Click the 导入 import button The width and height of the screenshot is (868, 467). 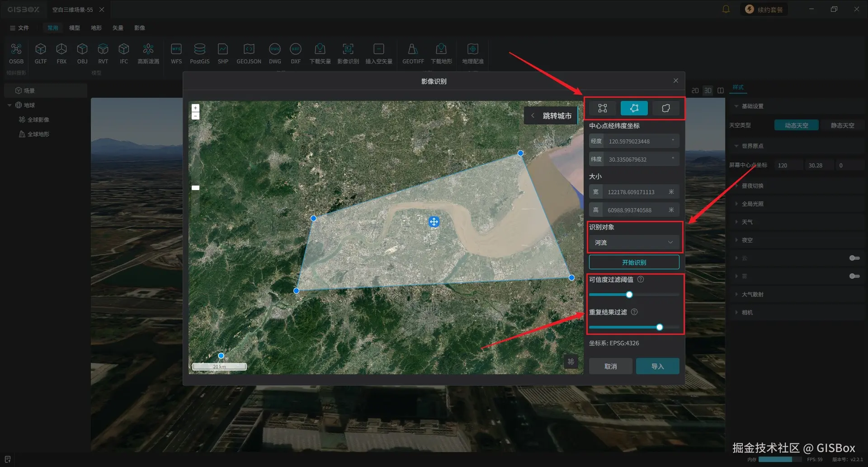pos(657,367)
